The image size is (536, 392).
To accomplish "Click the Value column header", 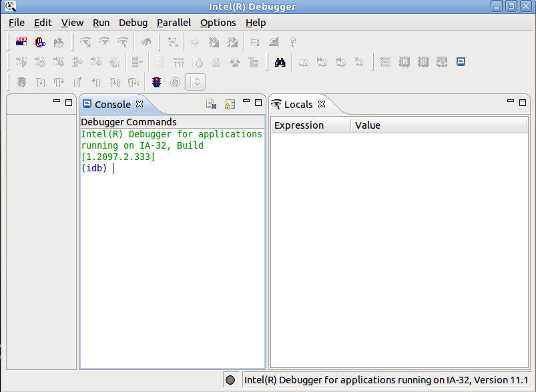I will point(368,125).
